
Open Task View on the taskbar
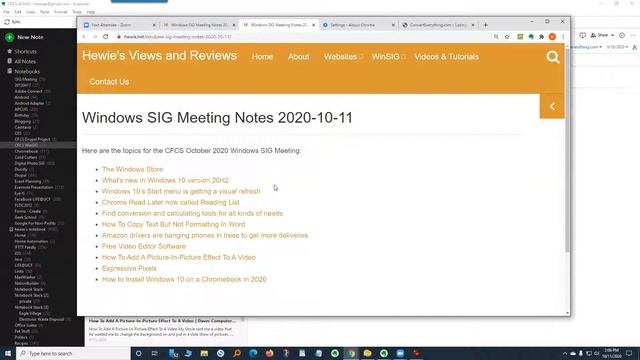[155, 353]
